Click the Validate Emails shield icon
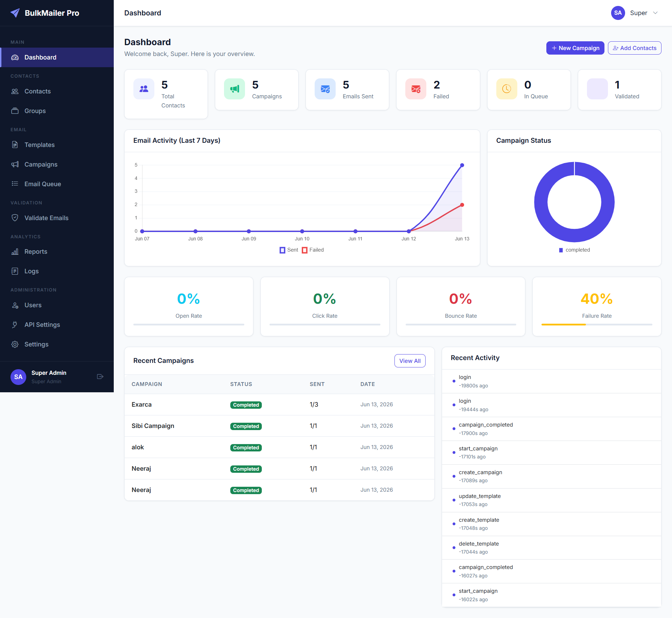 (x=15, y=218)
